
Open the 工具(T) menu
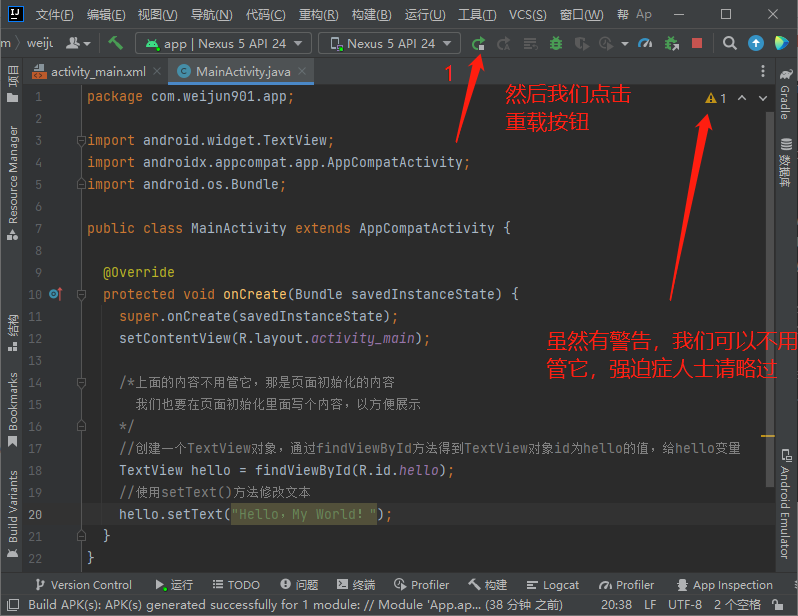[x=477, y=15]
